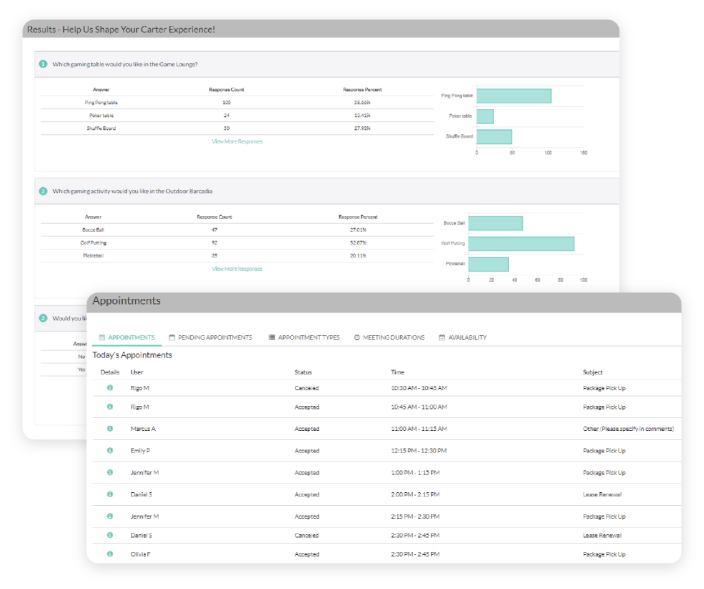Click Golf Putting answer in results table
The height and width of the screenshot is (589, 704).
93,243
